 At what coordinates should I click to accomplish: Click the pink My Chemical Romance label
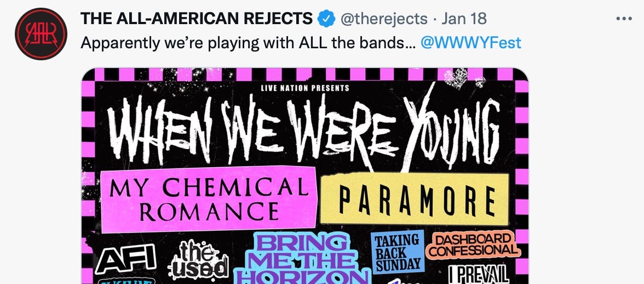click(x=209, y=199)
